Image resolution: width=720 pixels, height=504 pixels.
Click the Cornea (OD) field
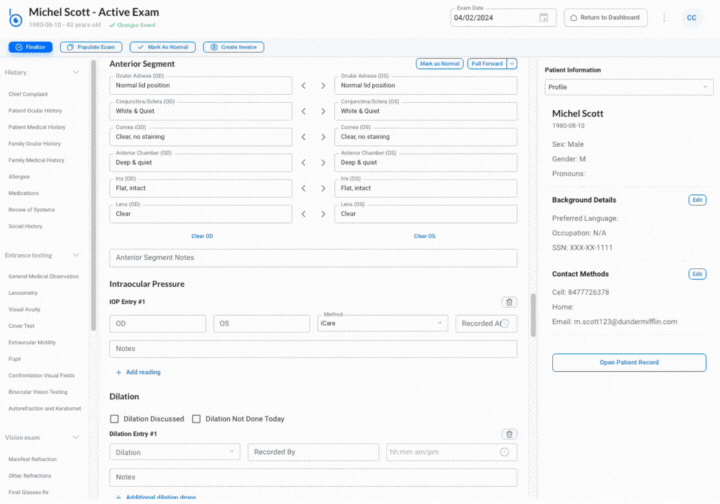click(201, 137)
